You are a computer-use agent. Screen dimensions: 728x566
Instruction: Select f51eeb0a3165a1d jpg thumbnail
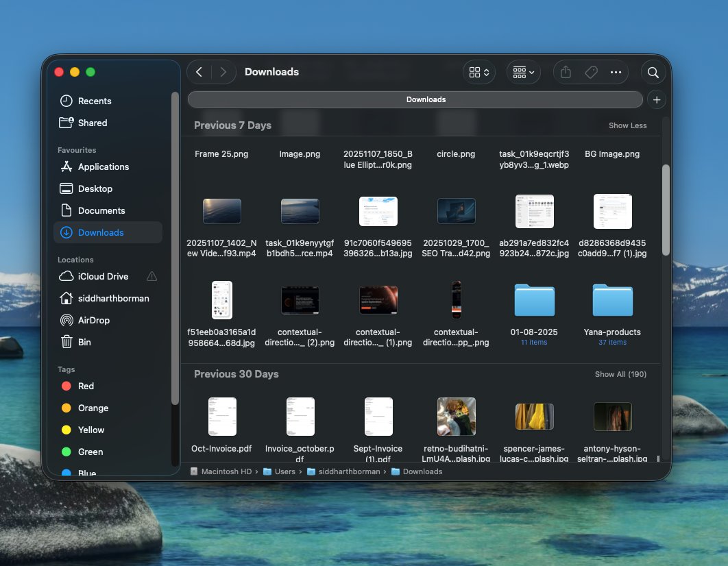[x=222, y=299]
